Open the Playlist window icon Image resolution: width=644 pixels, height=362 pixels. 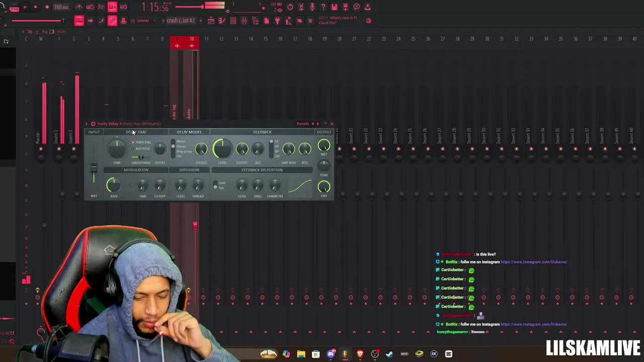211,21
